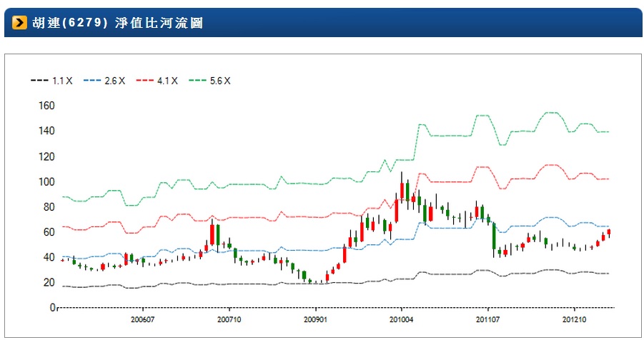
Task: Click the blue dashed 2.6 X legend swatch
Action: point(92,81)
